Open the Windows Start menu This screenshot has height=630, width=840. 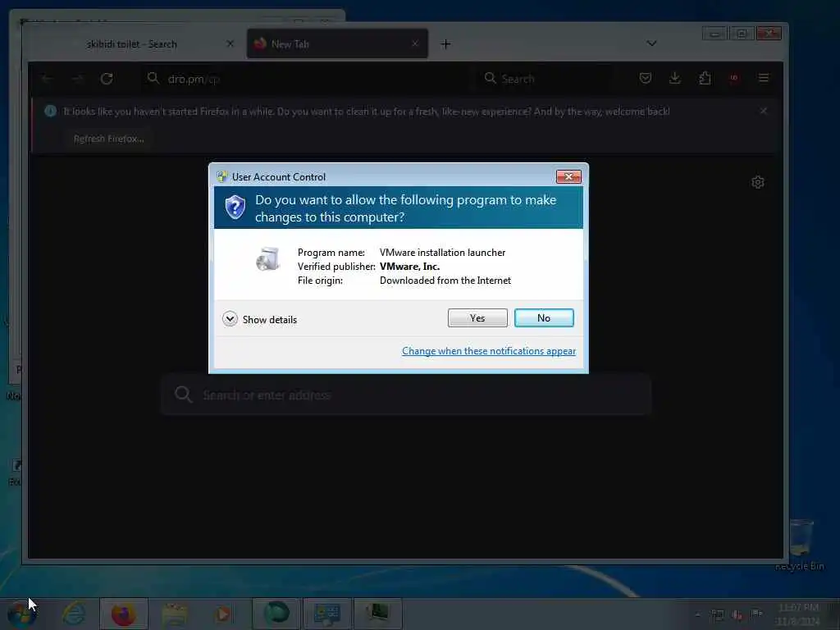click(x=21, y=614)
